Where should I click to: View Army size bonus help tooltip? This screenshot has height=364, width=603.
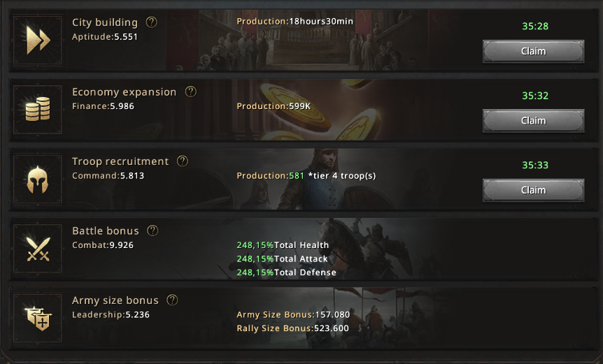172,300
